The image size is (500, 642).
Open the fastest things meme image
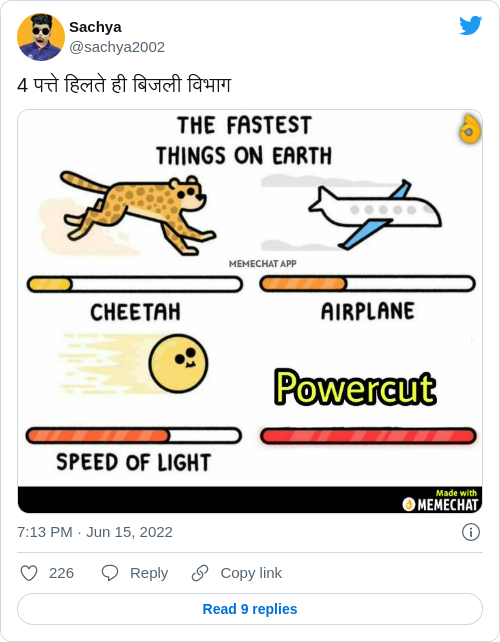[250, 311]
